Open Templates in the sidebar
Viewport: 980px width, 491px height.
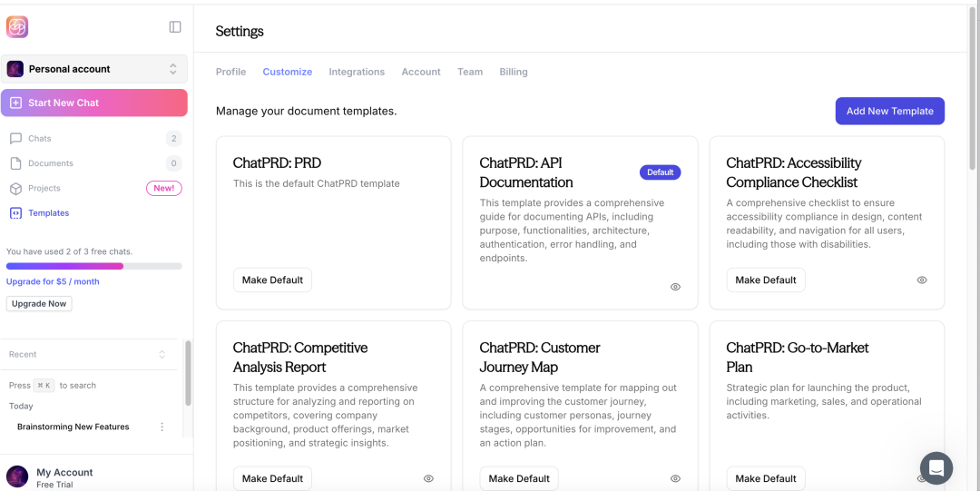coord(93,213)
